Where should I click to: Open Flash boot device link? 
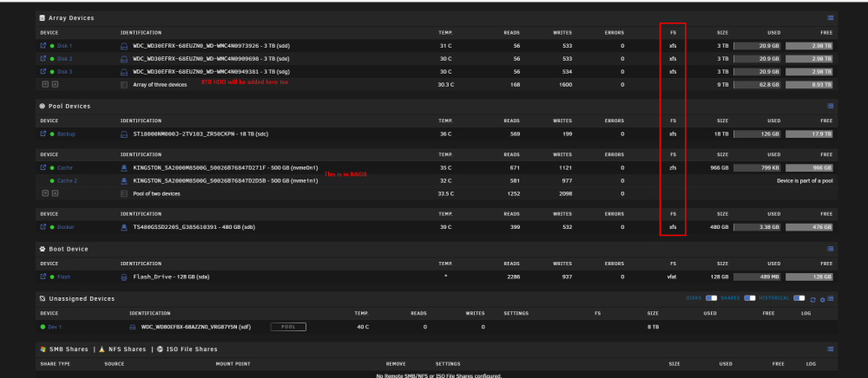click(x=63, y=277)
